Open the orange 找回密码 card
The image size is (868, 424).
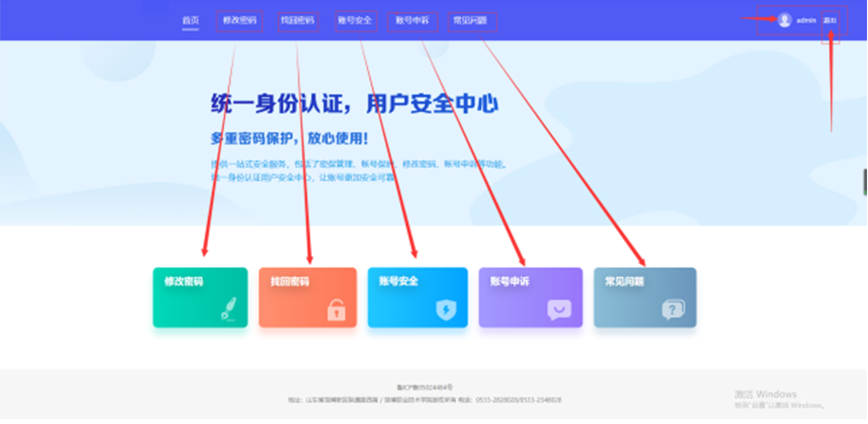tap(307, 297)
